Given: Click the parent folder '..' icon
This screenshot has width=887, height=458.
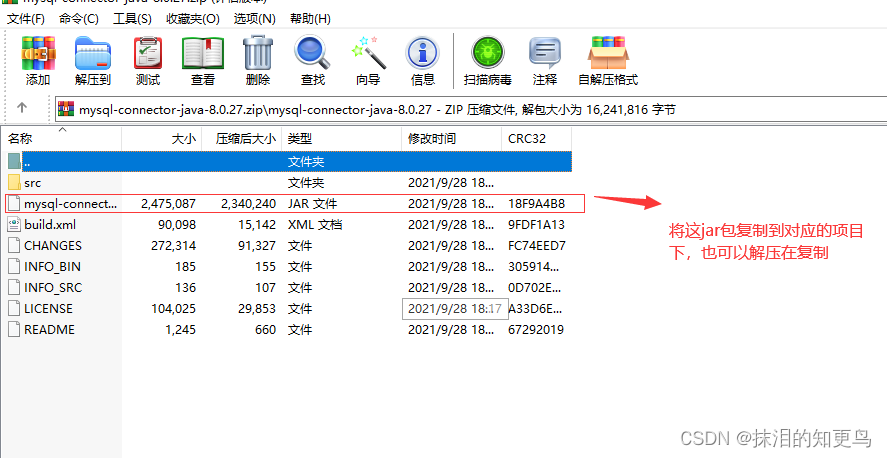Looking at the screenshot, I should [15, 162].
